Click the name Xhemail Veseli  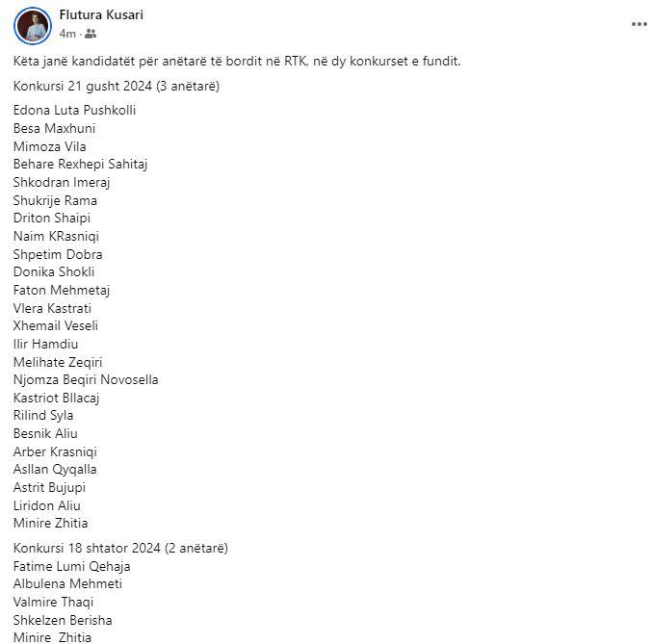pyautogui.click(x=56, y=326)
